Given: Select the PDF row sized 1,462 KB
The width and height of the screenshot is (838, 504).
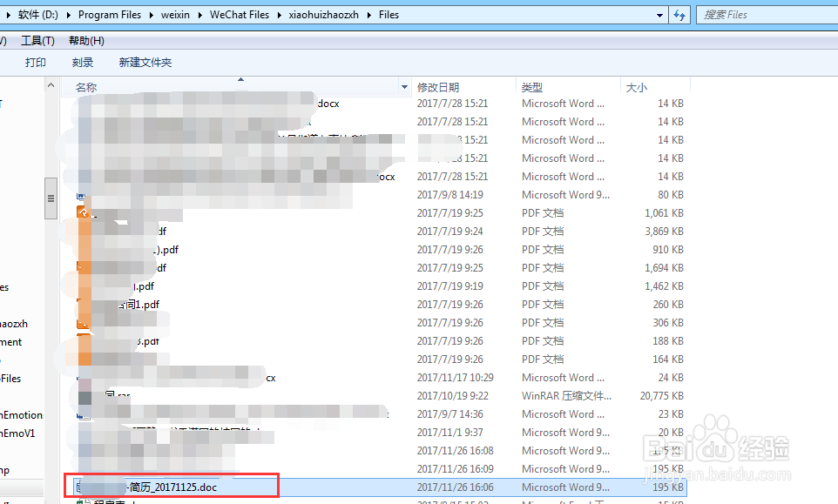Looking at the screenshot, I should [x=380, y=286].
